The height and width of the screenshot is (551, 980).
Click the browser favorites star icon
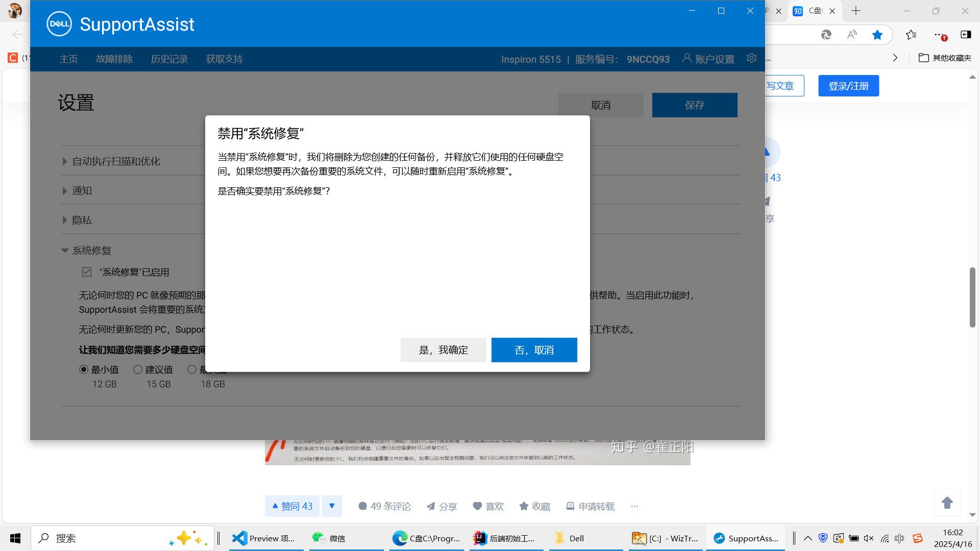[x=877, y=35]
